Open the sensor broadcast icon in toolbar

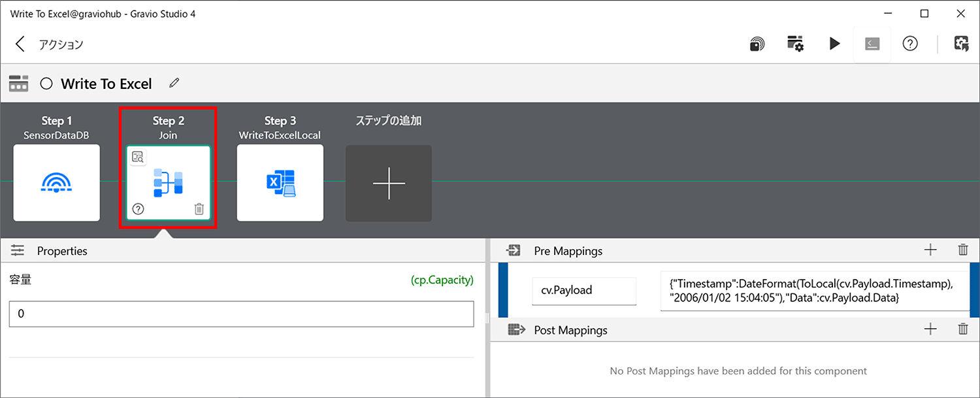(x=757, y=44)
